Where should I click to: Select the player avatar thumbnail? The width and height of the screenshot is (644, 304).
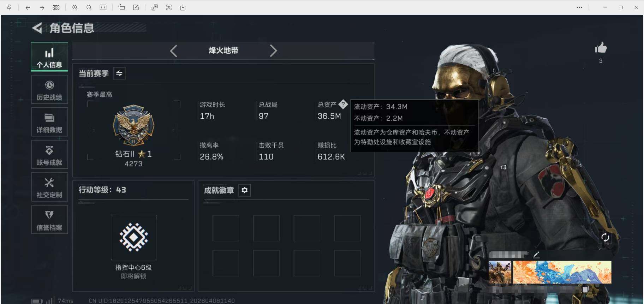[500, 272]
